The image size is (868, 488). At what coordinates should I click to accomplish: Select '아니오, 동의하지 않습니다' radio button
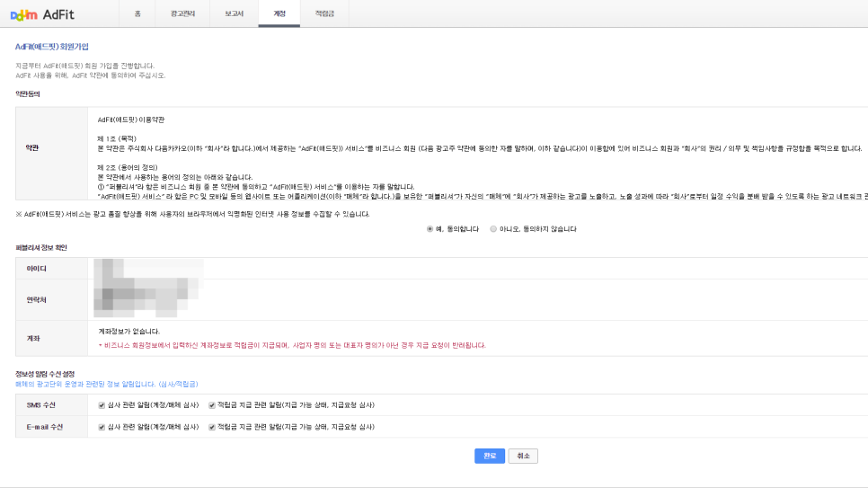[x=493, y=229]
